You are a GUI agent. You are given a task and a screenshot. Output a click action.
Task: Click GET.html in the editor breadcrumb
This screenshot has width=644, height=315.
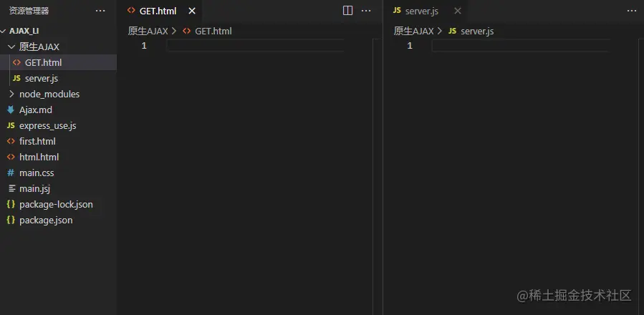[x=213, y=31]
